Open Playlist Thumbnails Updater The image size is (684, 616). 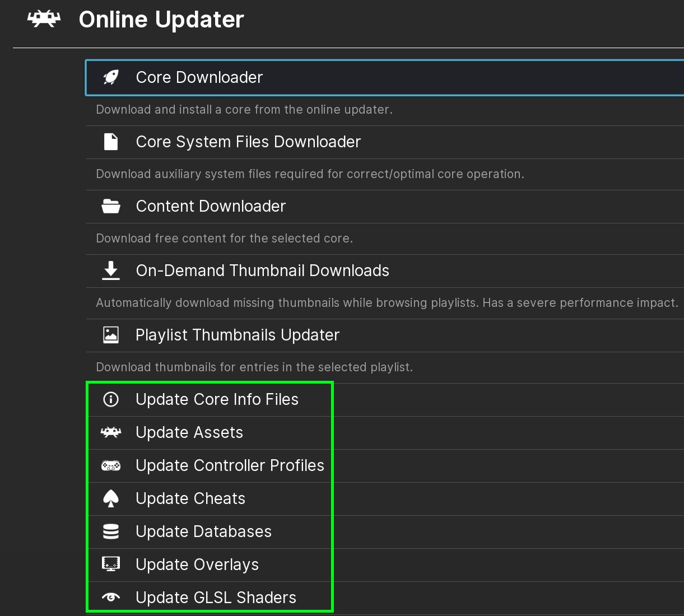coord(385,335)
